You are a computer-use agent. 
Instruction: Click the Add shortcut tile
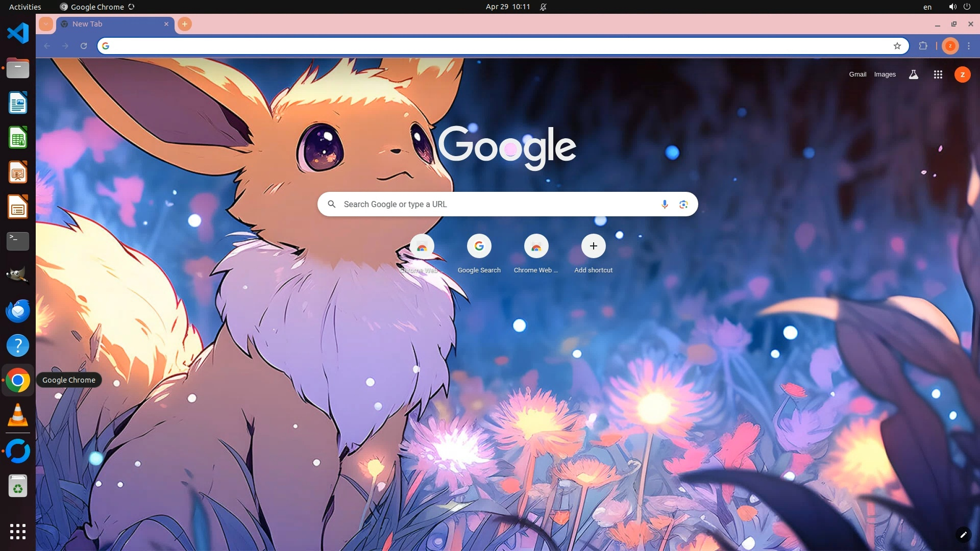coord(593,246)
